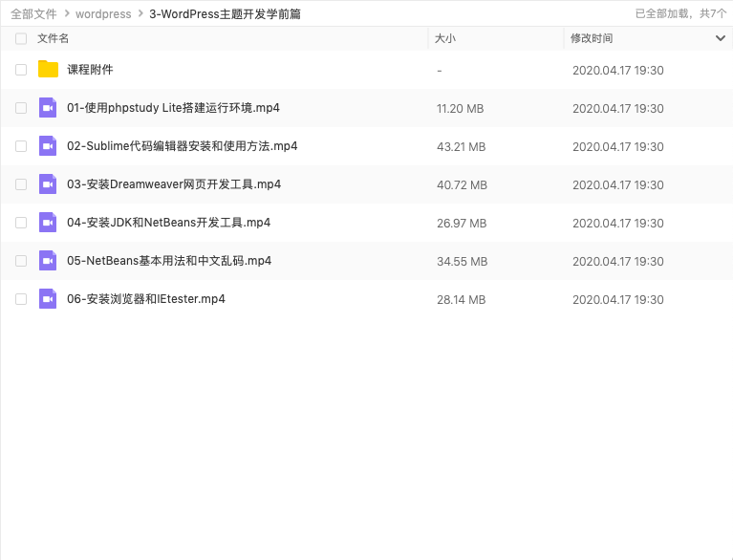Click video icon for 05-NetBeans基本用法 file
The width and height of the screenshot is (733, 560).
click(48, 261)
